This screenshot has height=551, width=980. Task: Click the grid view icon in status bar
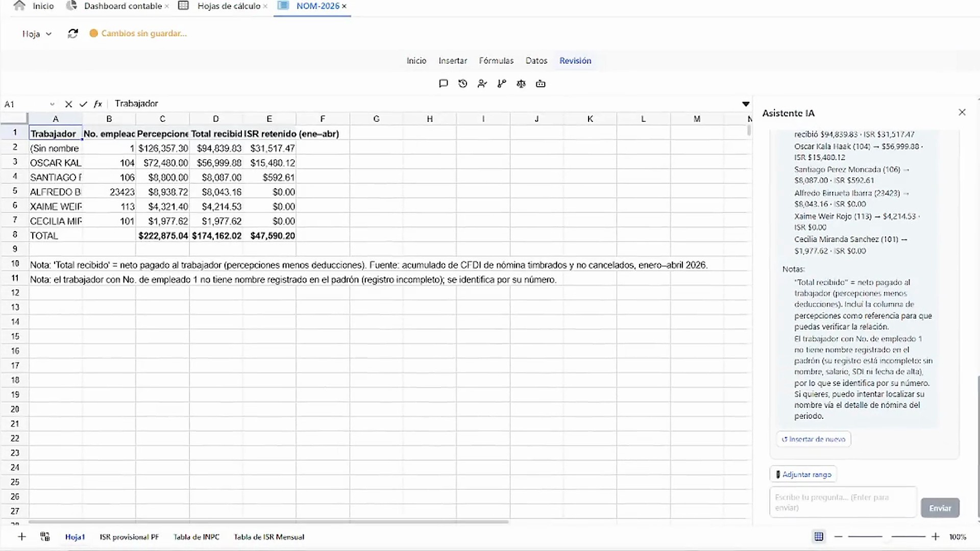(x=819, y=537)
